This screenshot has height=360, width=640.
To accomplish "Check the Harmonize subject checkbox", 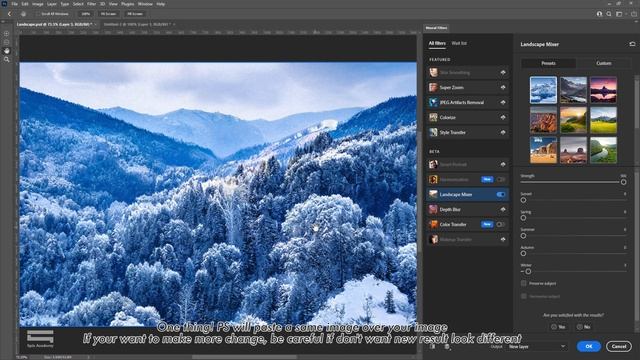I will click(x=524, y=296).
